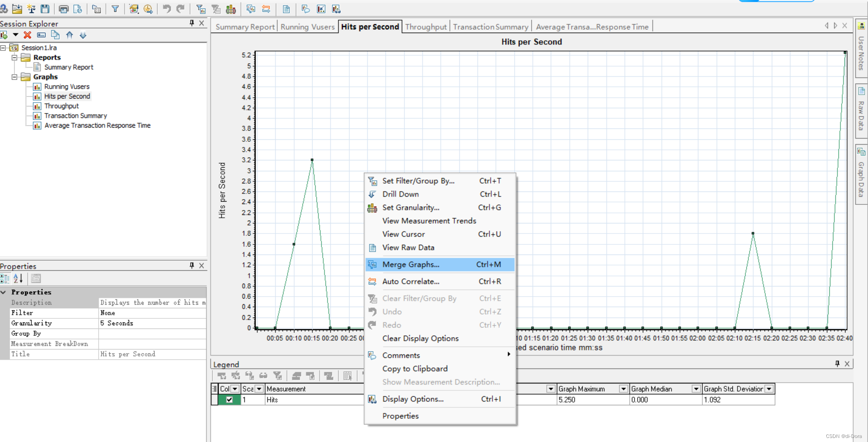Toggle the Properties panel pin
Image resolution: width=868 pixels, height=442 pixels.
click(192, 265)
